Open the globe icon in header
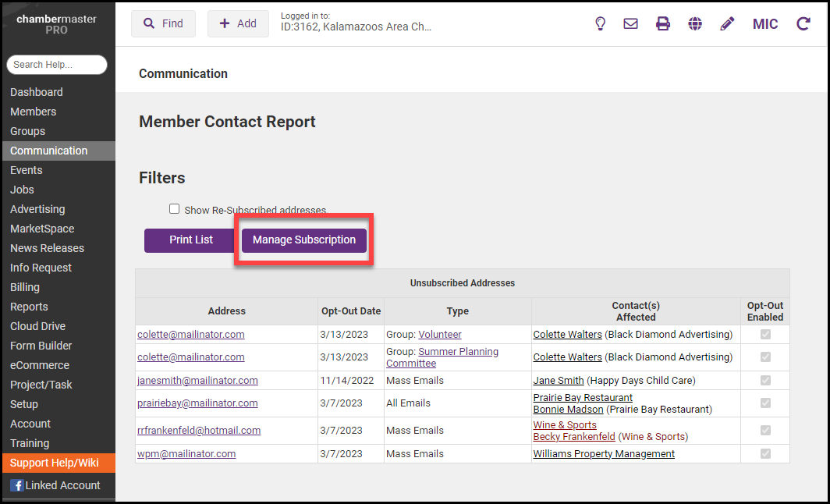 [695, 23]
